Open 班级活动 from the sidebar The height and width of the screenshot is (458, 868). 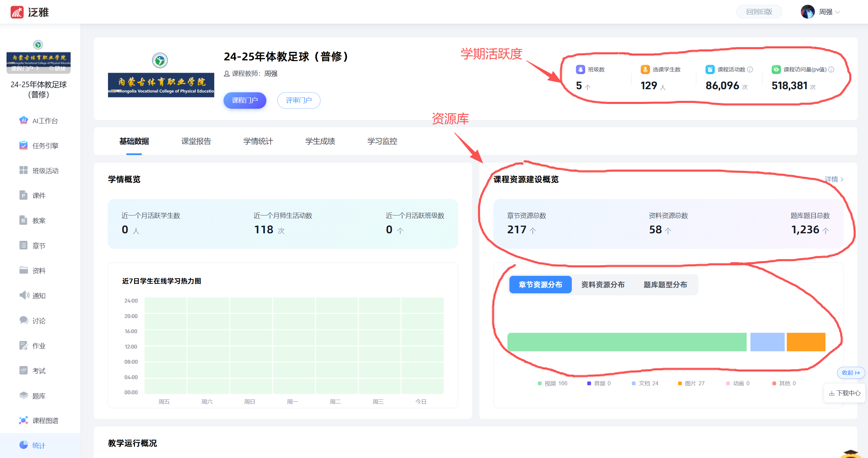coord(23,171)
